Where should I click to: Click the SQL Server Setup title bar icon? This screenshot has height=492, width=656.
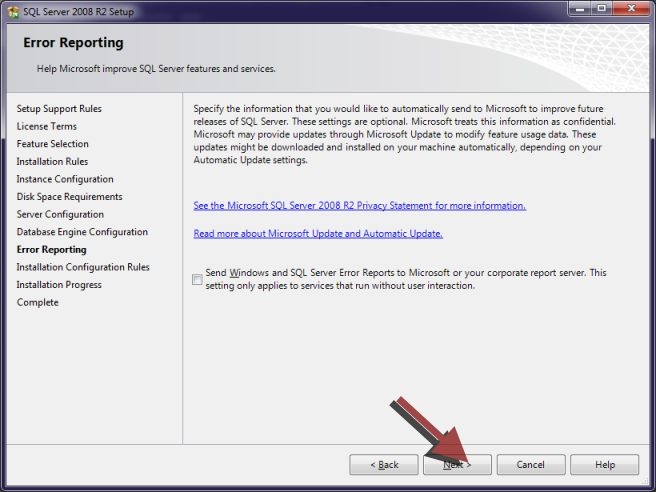(13, 12)
